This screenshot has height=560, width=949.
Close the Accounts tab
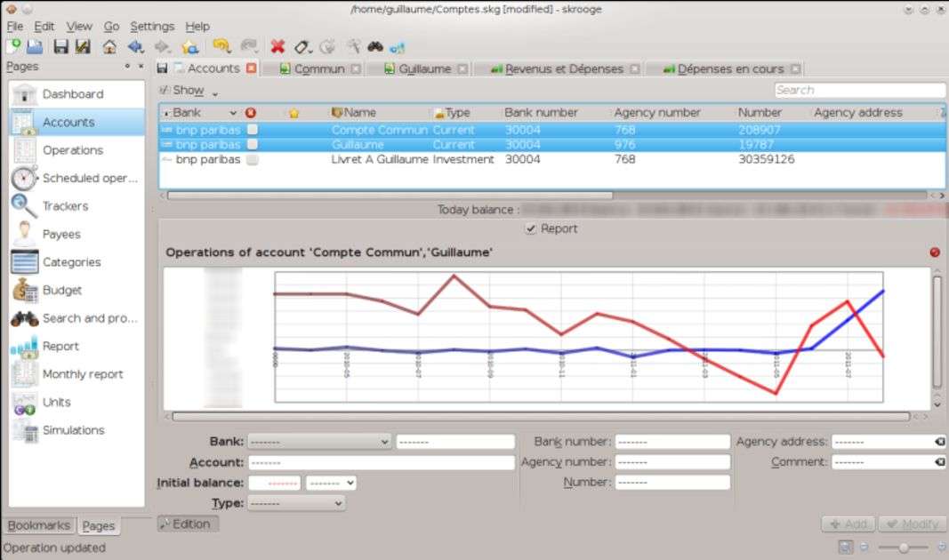pyautogui.click(x=251, y=68)
